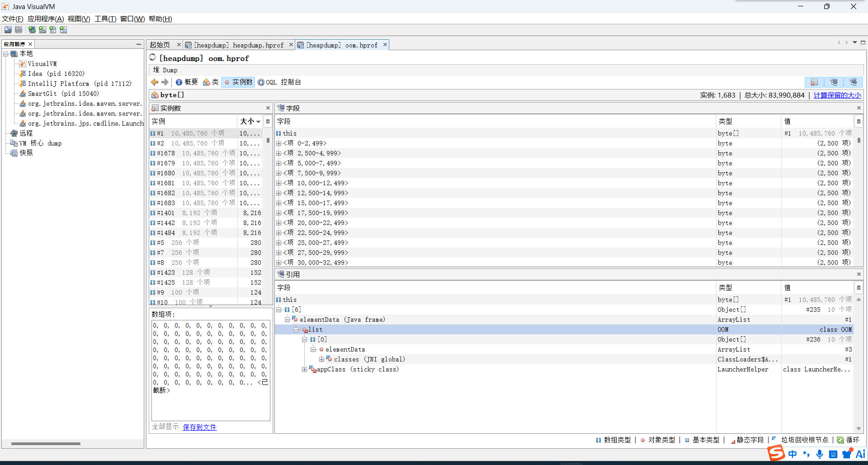868x465 pixels.
Task: Expand field range 25,000-27,499
Action: pyautogui.click(x=279, y=243)
